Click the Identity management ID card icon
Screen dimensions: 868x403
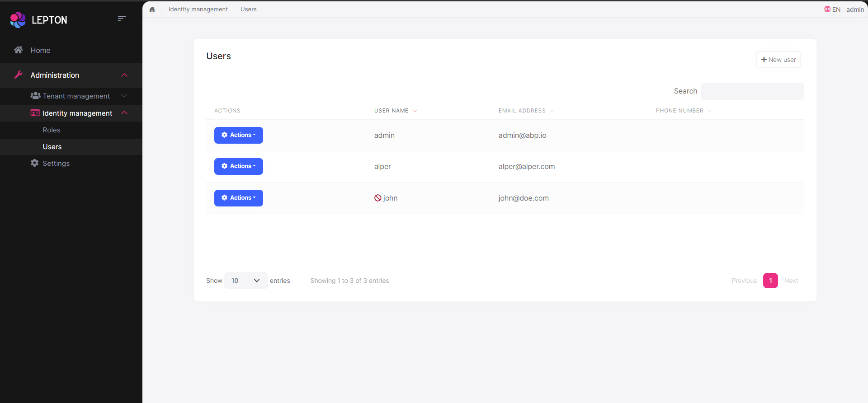click(35, 113)
